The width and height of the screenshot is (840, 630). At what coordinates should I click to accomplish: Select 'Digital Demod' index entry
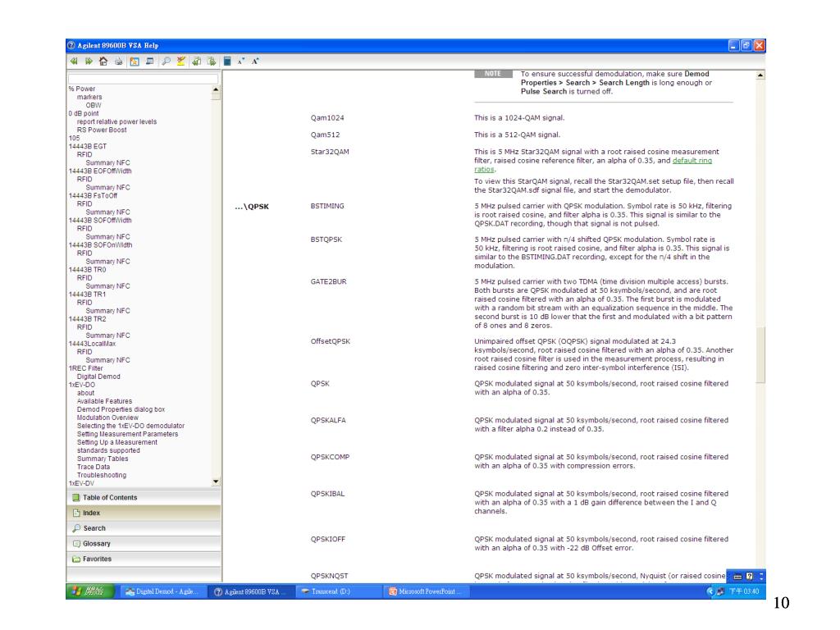pyautogui.click(x=98, y=377)
